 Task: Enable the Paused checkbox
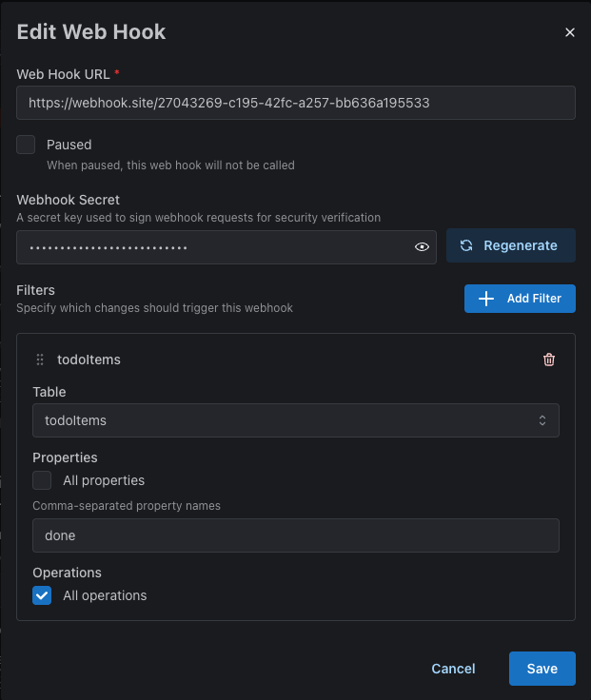27,145
